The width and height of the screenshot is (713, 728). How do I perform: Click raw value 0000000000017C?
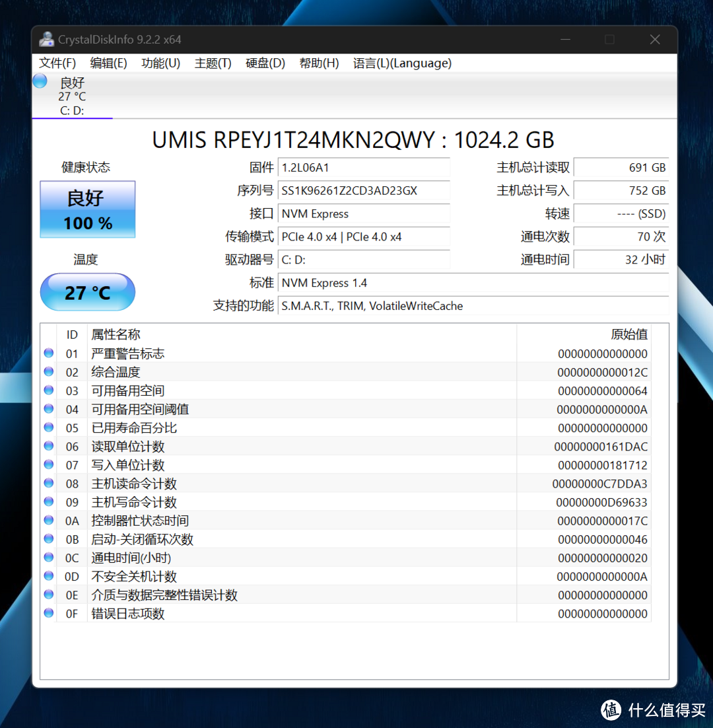click(x=602, y=521)
